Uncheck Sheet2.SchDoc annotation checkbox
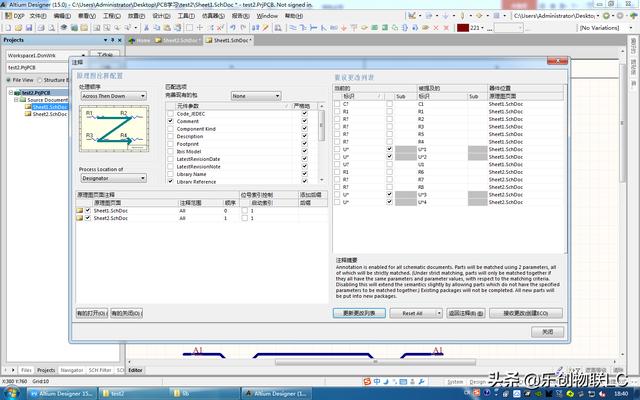 (88, 218)
